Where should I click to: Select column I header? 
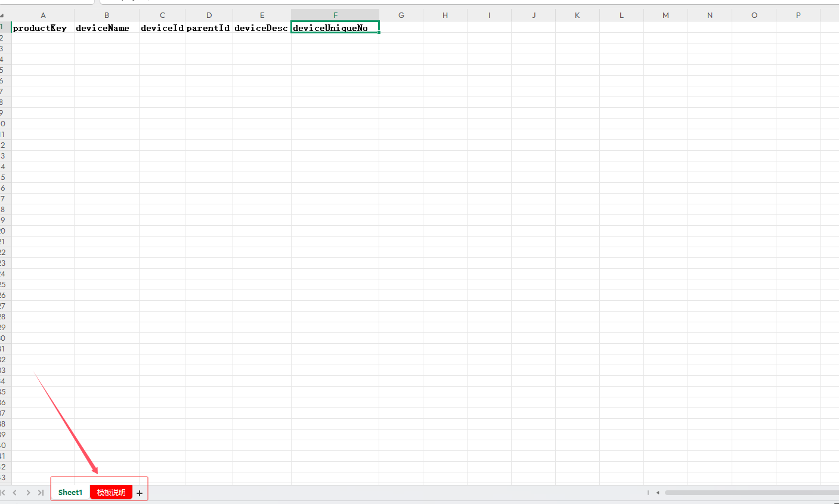pos(489,15)
